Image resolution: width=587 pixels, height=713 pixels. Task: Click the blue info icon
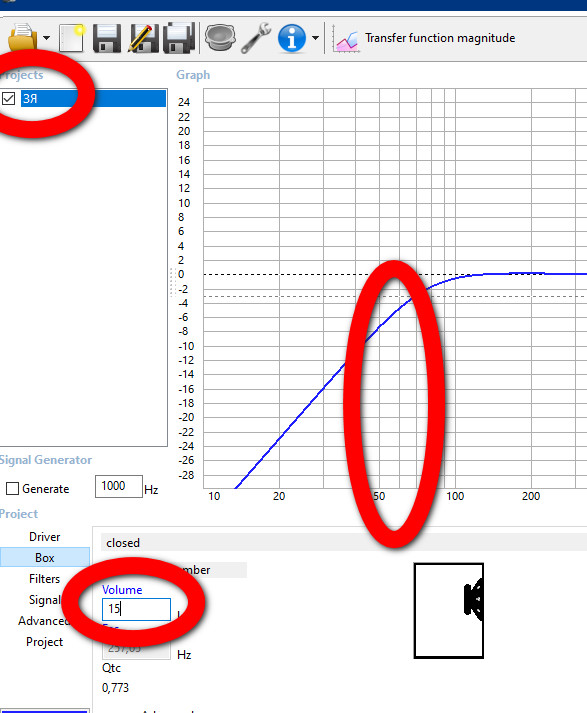tap(291, 38)
